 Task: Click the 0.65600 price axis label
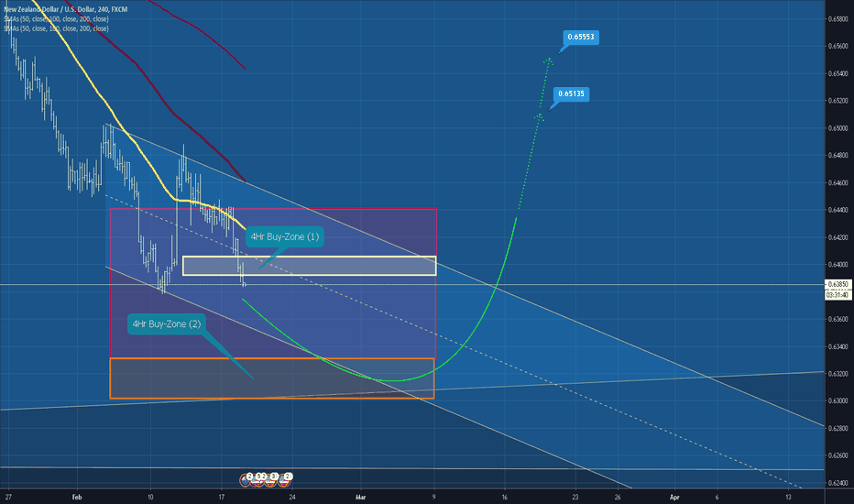(838, 47)
